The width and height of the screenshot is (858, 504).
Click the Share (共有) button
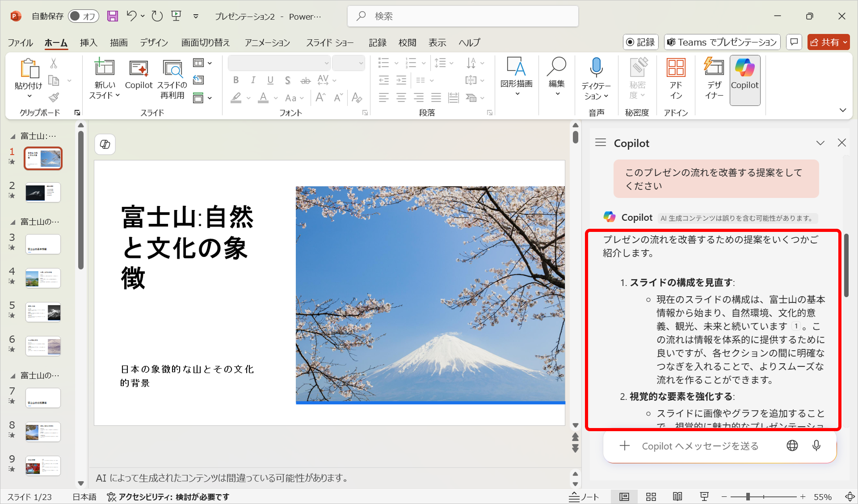(829, 42)
